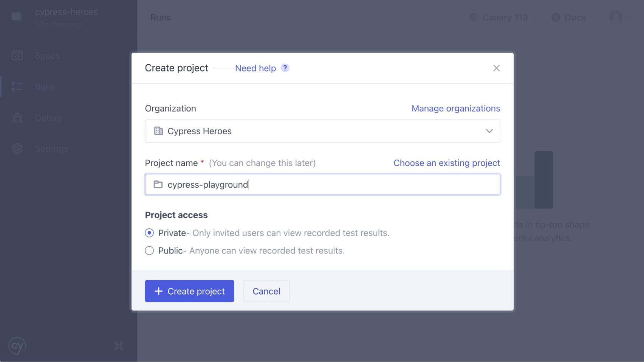
Task: Click the Need help question mark icon
Action: click(285, 68)
